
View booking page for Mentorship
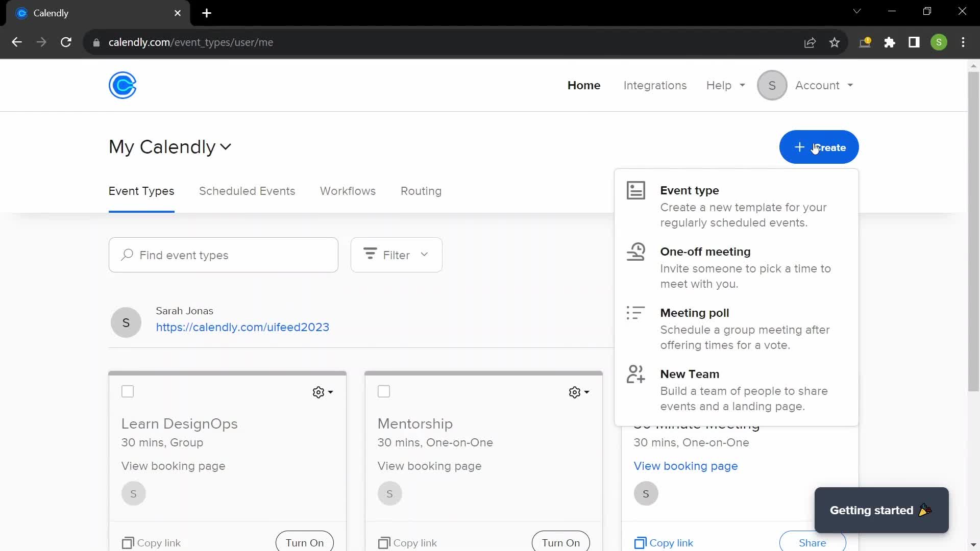click(x=429, y=466)
